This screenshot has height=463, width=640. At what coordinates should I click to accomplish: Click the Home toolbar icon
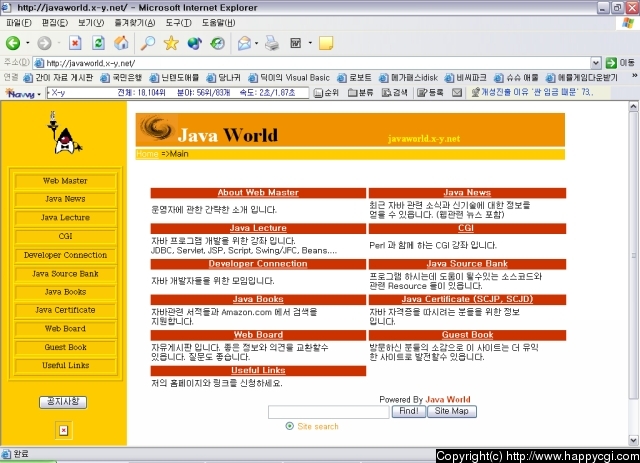121,43
